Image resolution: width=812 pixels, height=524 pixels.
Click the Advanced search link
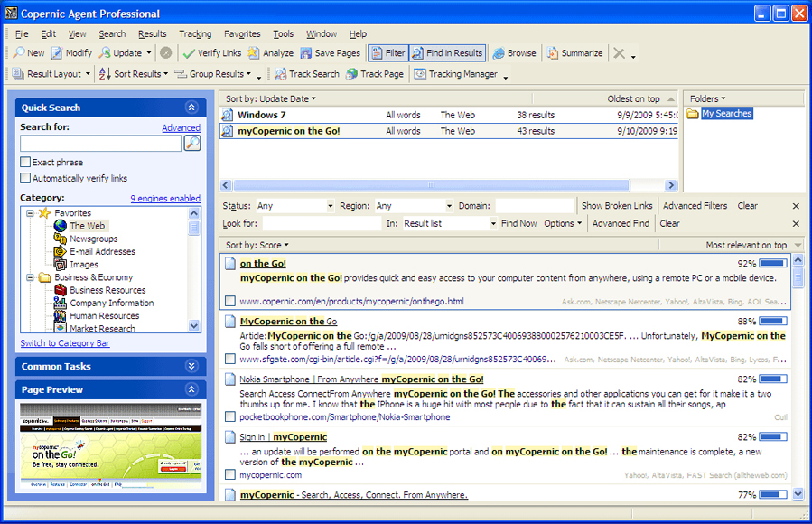[181, 128]
